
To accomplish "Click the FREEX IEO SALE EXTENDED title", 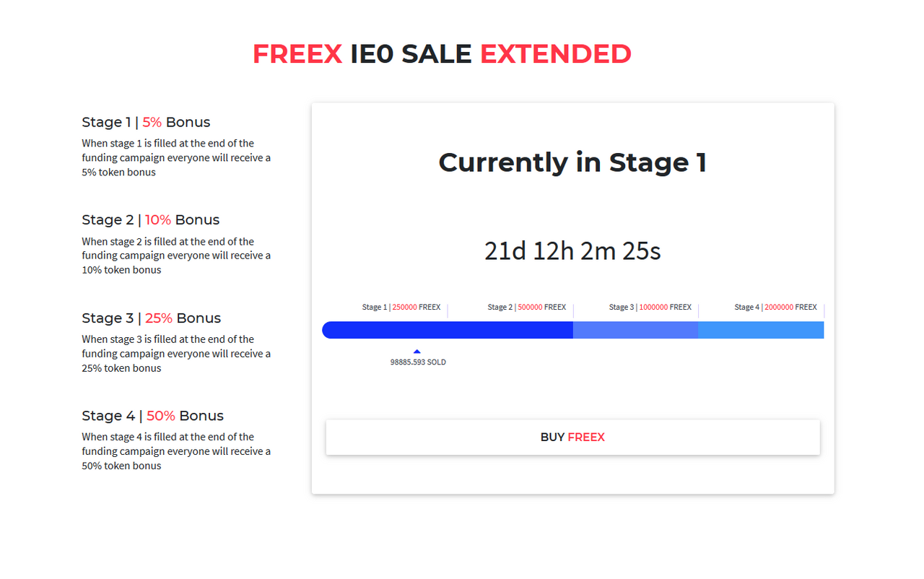I will tap(442, 54).
